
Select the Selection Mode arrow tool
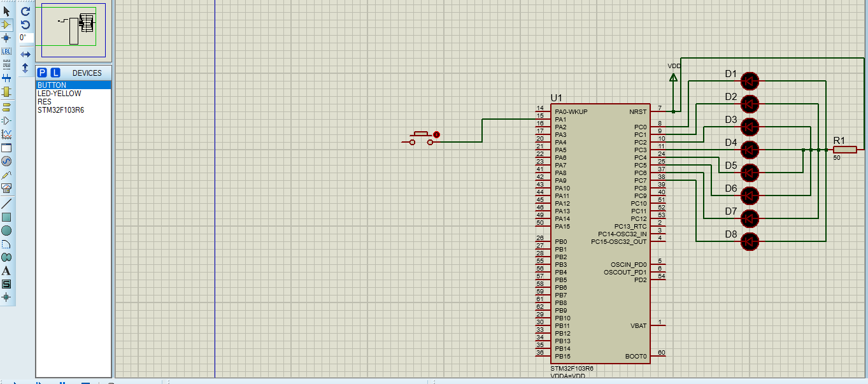tap(6, 11)
